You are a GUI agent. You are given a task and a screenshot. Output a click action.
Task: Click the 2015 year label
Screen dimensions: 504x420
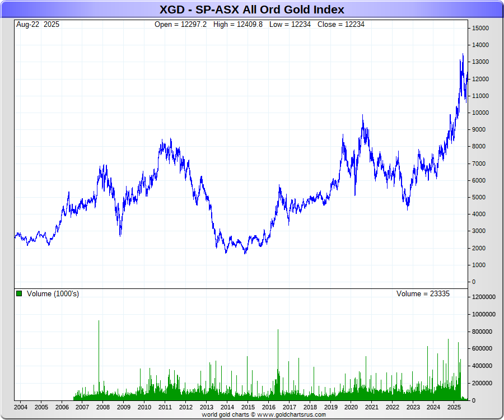tap(248, 407)
